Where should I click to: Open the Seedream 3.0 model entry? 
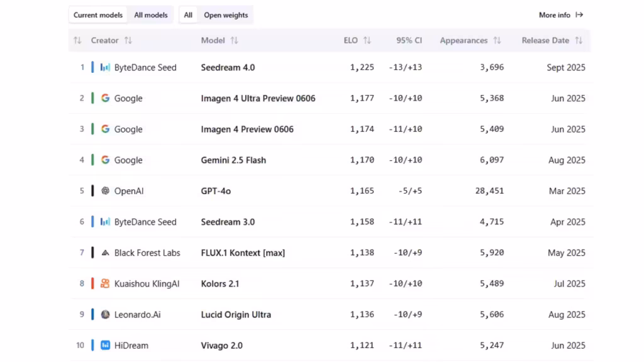pos(228,222)
